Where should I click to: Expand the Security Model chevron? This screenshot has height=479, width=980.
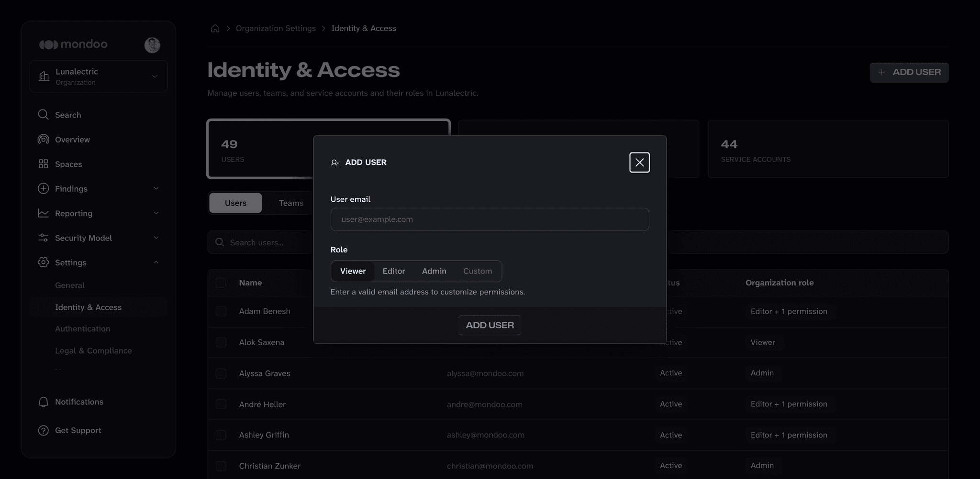coord(156,238)
